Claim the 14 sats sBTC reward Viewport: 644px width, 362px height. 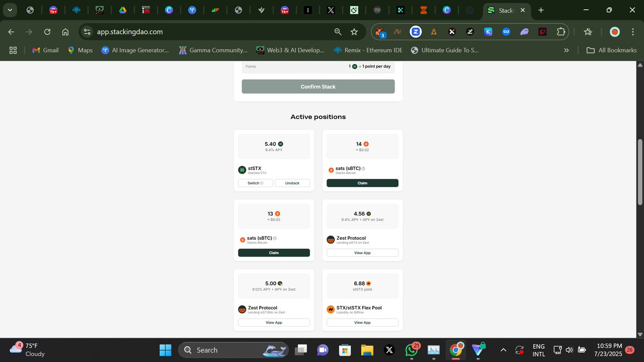click(363, 183)
